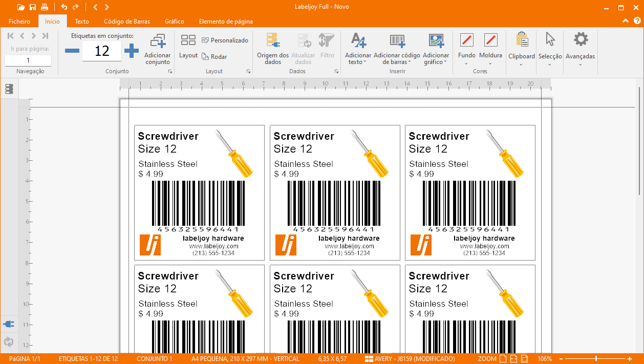Click the Filtro funnel icon
This screenshot has width=644, height=364.
point(327,41)
